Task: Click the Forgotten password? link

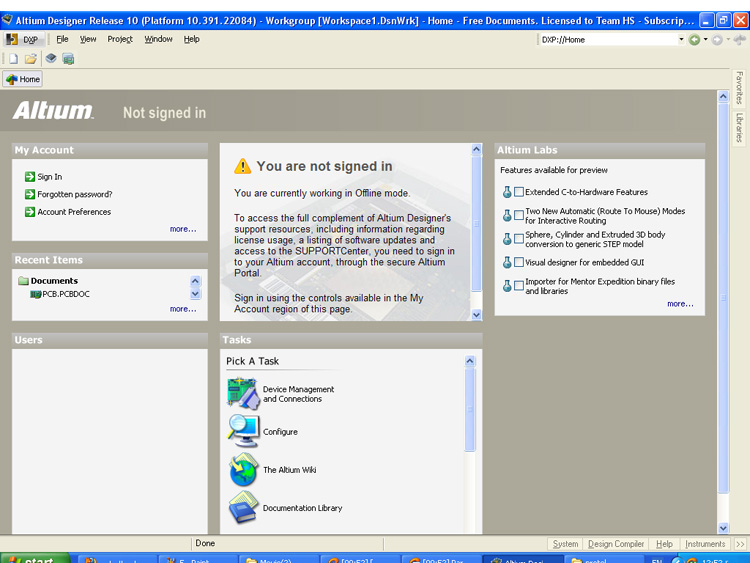Action: (74, 194)
